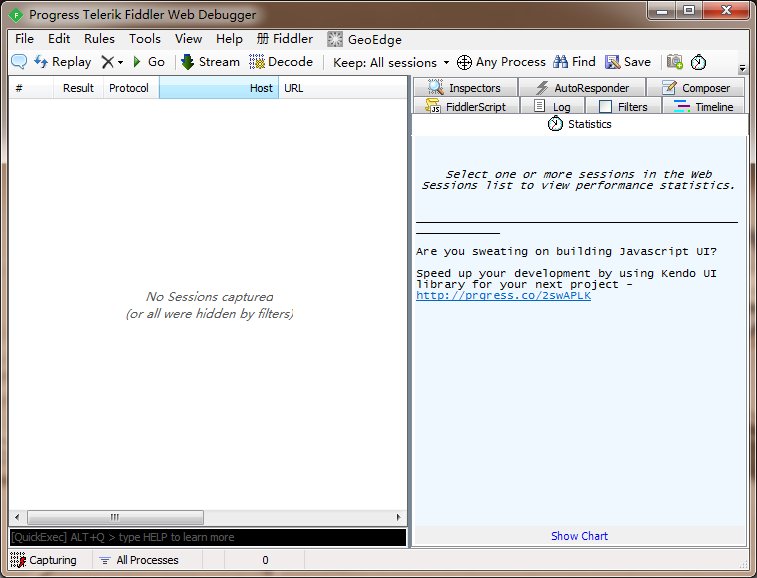Toggle Stream mode

(x=210, y=62)
